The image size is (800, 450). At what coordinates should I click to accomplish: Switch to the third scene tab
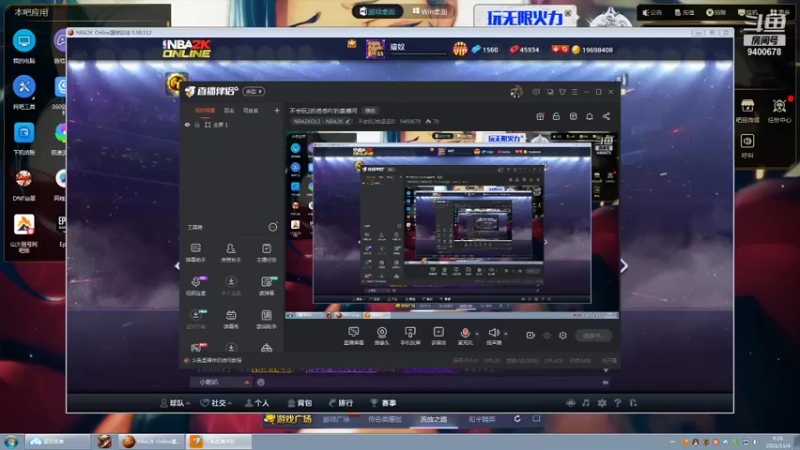click(x=251, y=110)
